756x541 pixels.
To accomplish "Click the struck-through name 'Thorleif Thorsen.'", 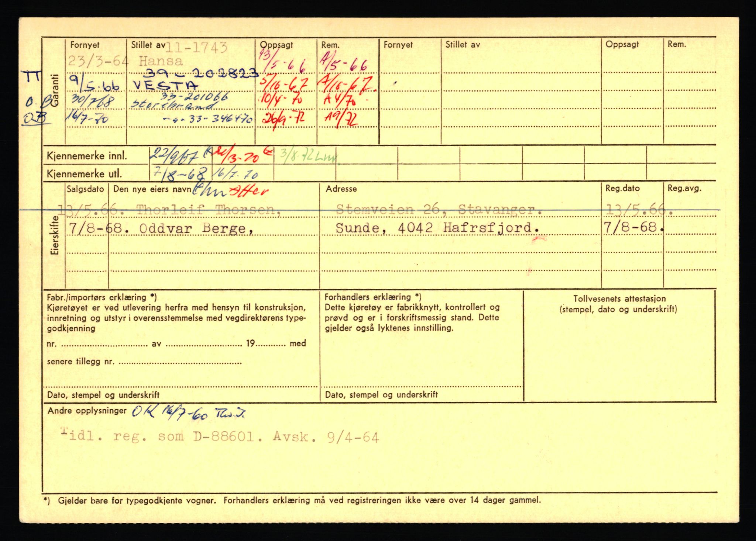I will (209, 210).
